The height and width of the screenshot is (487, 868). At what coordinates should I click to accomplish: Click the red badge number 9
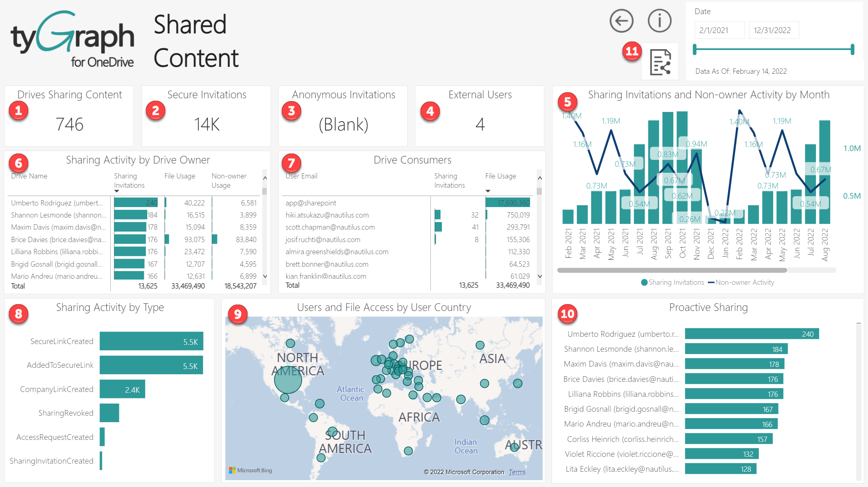pos(237,314)
